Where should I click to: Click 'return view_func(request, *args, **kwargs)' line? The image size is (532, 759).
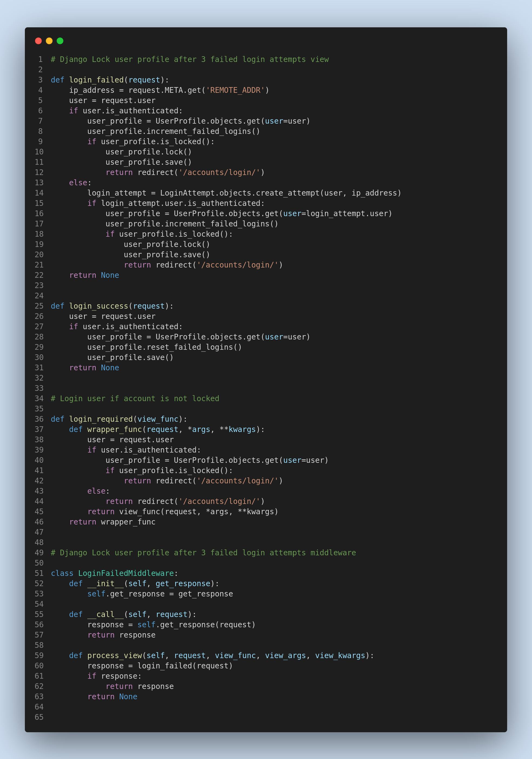pos(183,512)
